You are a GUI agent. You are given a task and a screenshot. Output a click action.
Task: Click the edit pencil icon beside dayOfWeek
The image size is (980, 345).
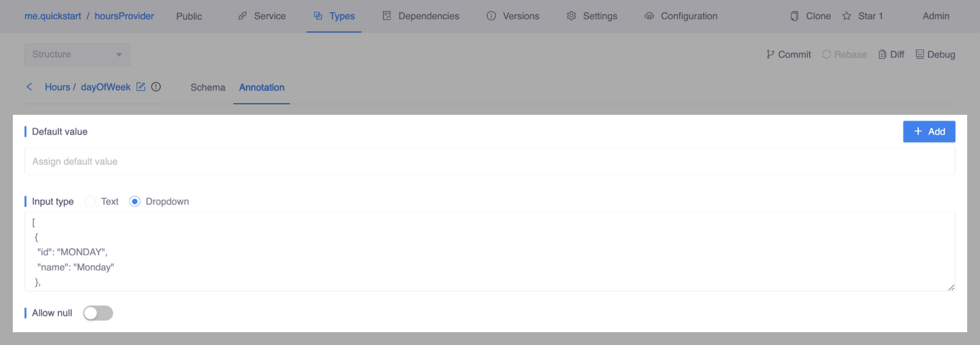(x=141, y=87)
